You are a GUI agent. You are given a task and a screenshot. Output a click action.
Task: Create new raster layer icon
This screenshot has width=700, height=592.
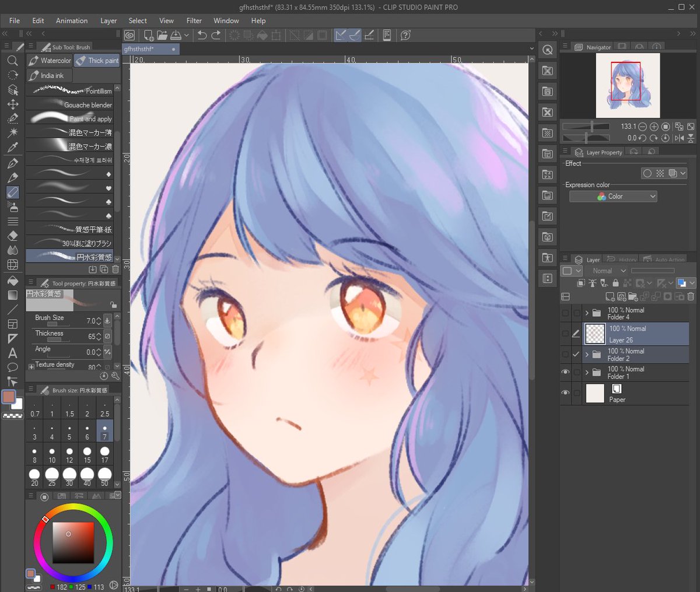pos(610,297)
